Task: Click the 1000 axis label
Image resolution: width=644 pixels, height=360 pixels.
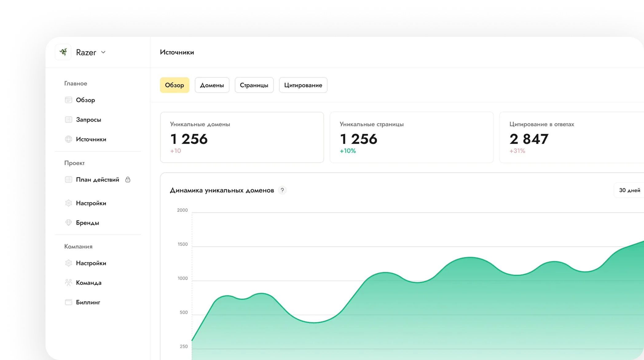Action: pos(183,278)
